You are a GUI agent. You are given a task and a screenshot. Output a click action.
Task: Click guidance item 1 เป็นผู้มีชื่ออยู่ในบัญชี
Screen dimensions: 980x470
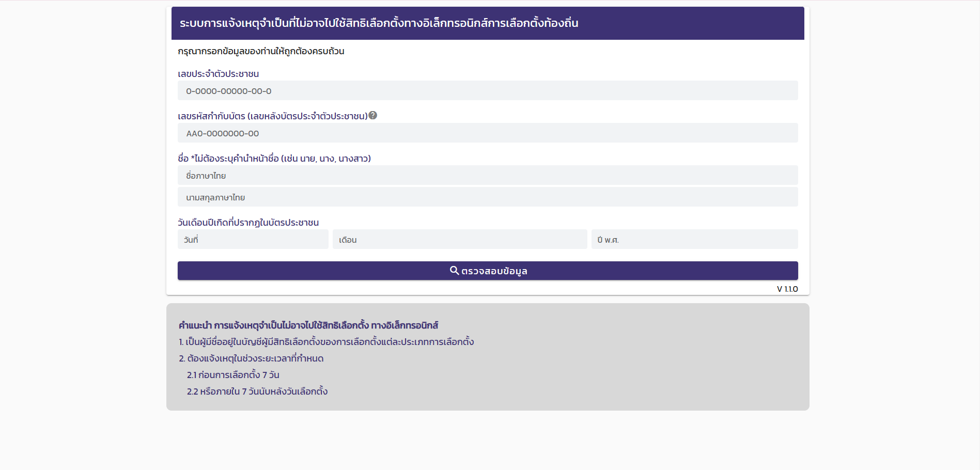tap(326, 342)
